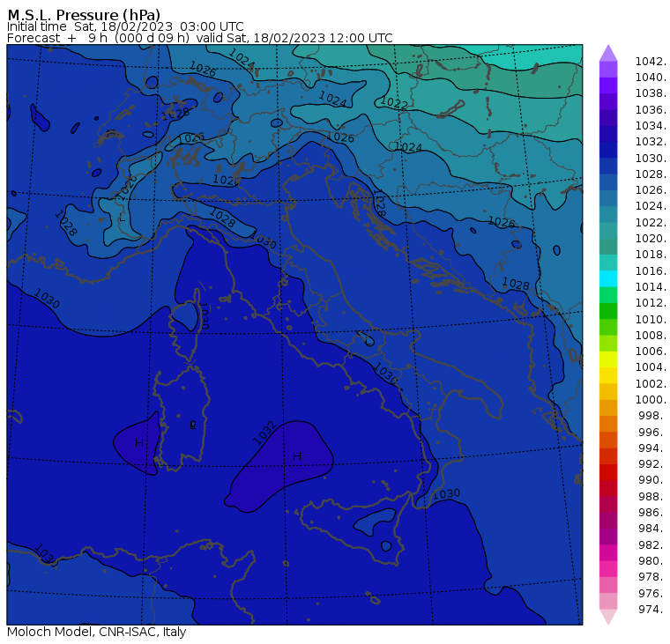Click the H marker in the Tyrrhenian Sea
670x644 pixels.
[297, 456]
